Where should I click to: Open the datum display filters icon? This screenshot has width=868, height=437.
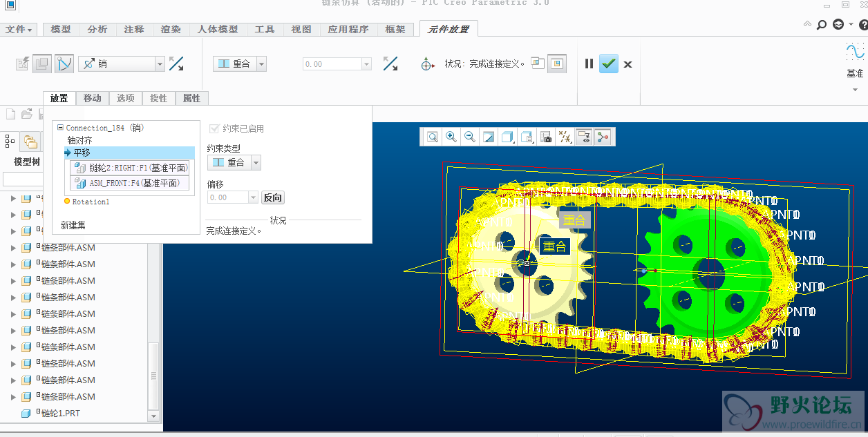tap(565, 137)
